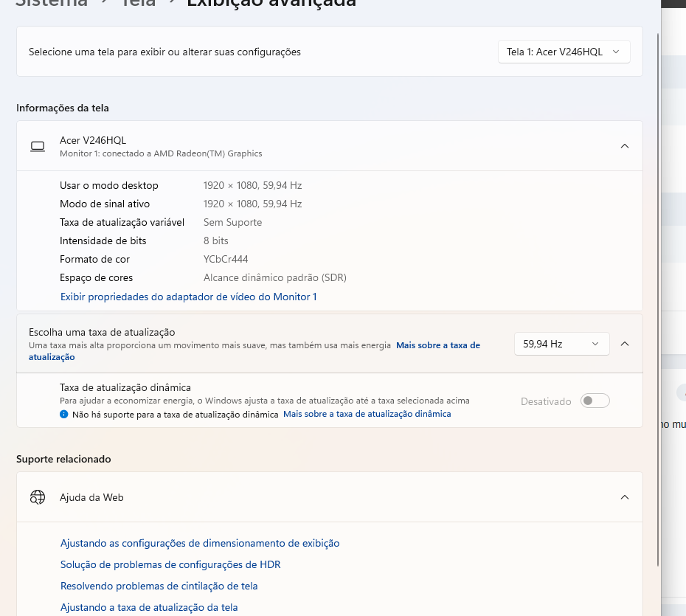Click the monitor icon beside Acer V246HQL
The width and height of the screenshot is (686, 616).
(38, 146)
